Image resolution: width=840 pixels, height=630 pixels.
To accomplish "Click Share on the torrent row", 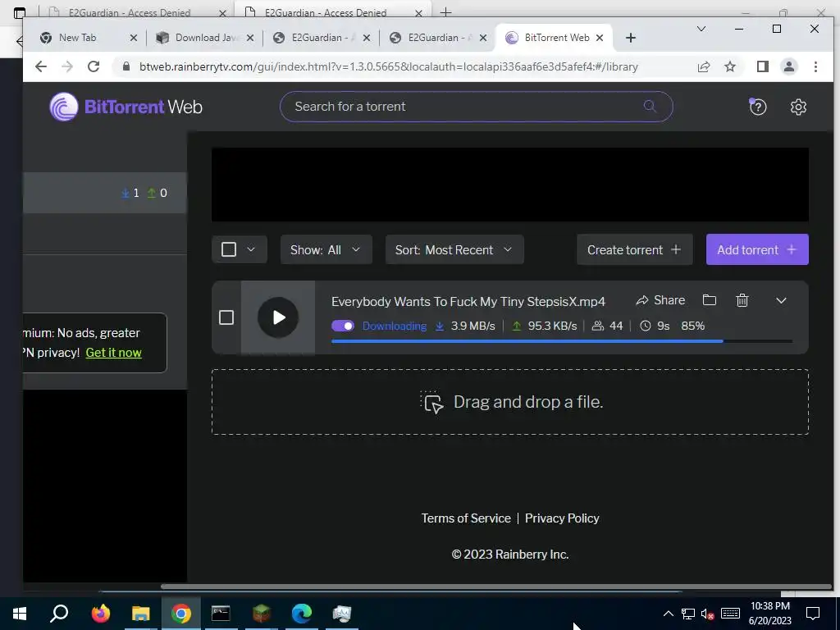I will point(660,300).
